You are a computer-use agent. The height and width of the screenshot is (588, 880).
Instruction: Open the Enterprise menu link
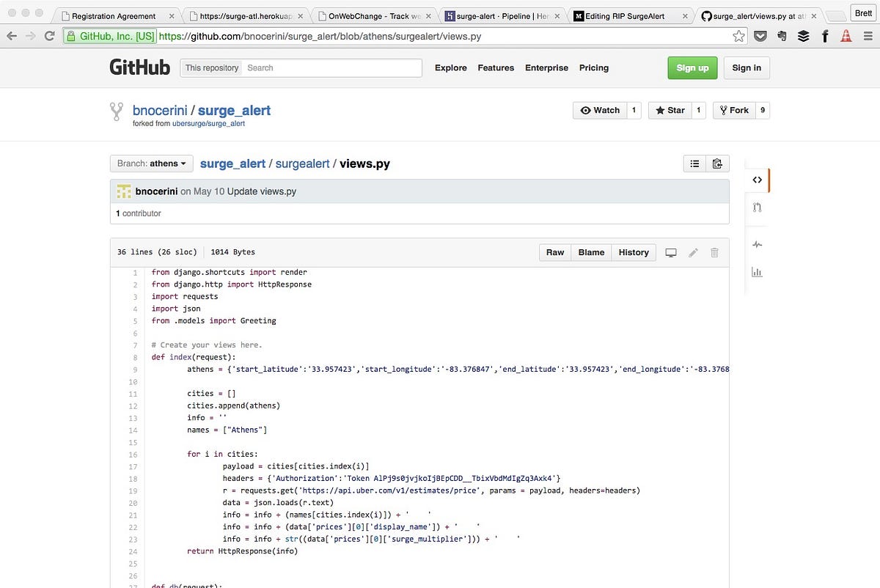coord(546,67)
